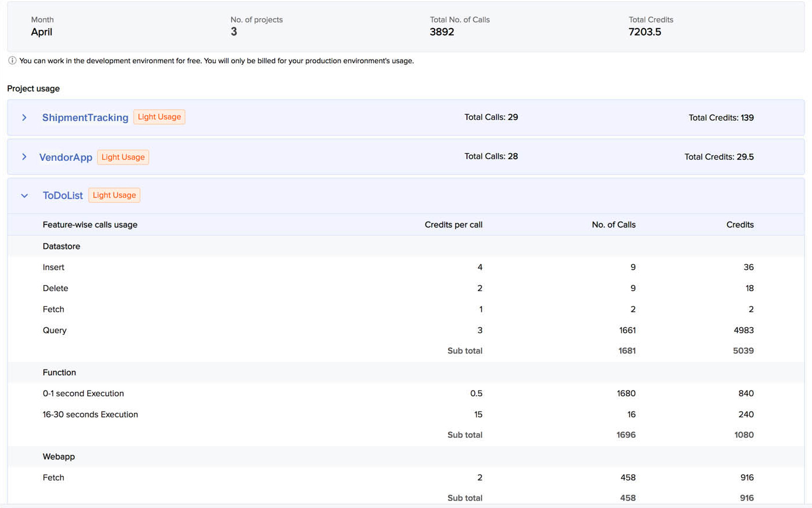Open the VendorApp project link
Viewport: 812px width, 508px height.
66,157
